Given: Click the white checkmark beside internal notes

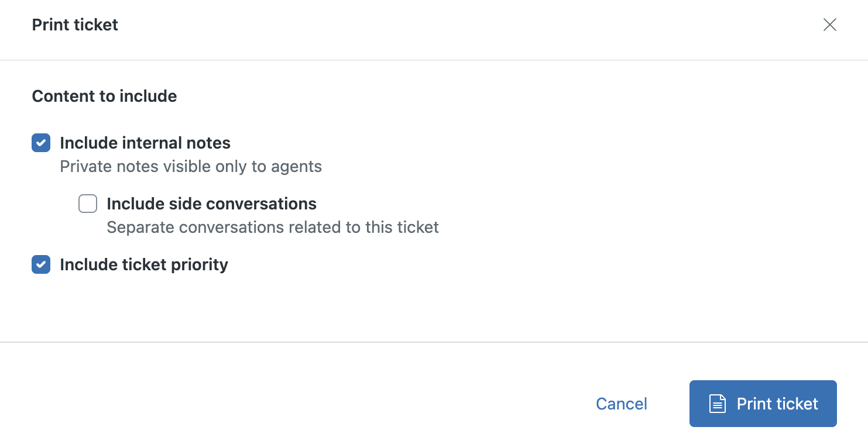Looking at the screenshot, I should (x=41, y=143).
